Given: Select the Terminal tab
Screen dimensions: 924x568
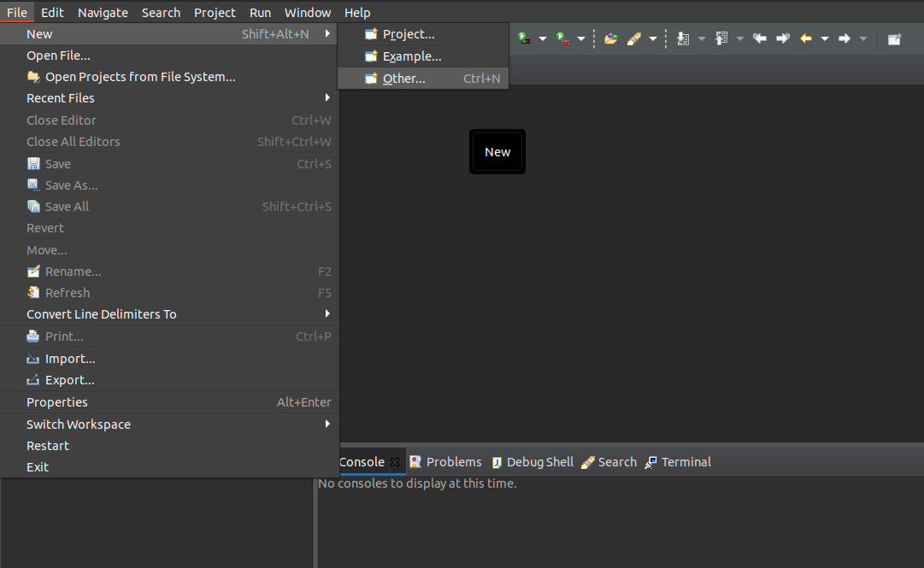Looking at the screenshot, I should pos(684,461).
